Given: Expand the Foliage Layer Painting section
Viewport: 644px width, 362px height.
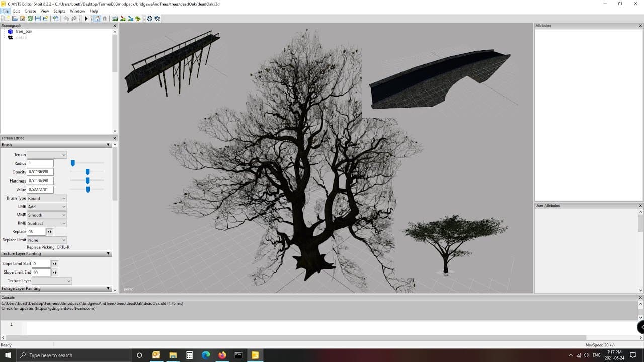Looking at the screenshot, I should 108,289.
